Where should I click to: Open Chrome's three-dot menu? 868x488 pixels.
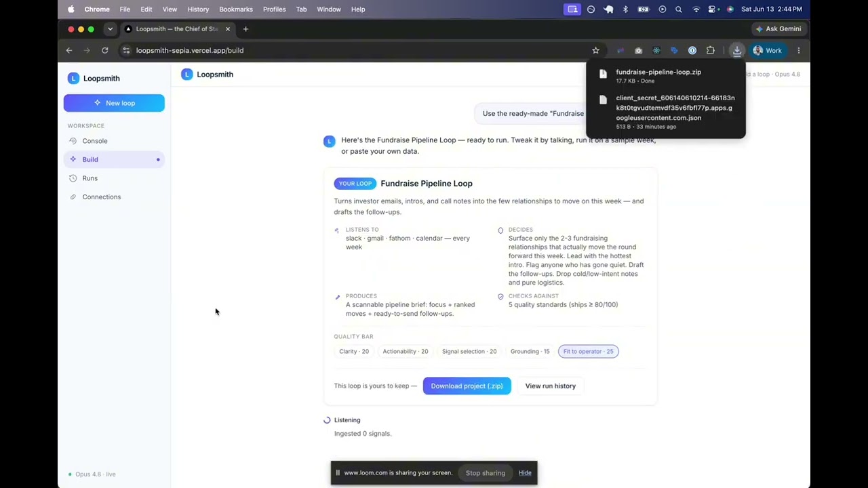[798, 50]
